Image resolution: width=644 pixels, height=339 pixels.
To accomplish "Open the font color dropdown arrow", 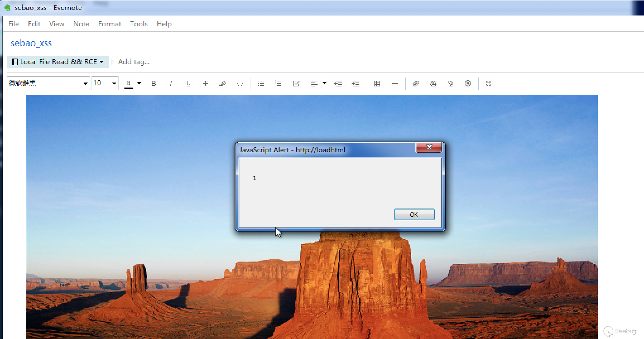I will tap(139, 83).
